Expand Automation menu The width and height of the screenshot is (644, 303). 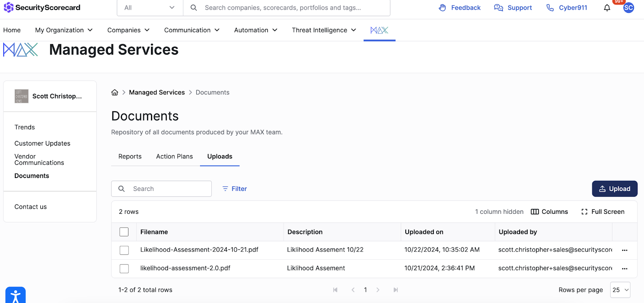tap(256, 30)
